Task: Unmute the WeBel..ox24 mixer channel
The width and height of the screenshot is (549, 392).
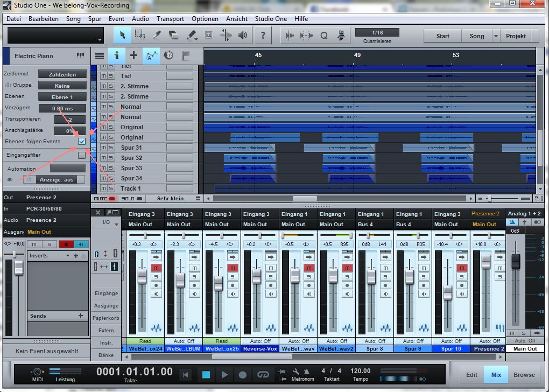Action: (x=156, y=268)
